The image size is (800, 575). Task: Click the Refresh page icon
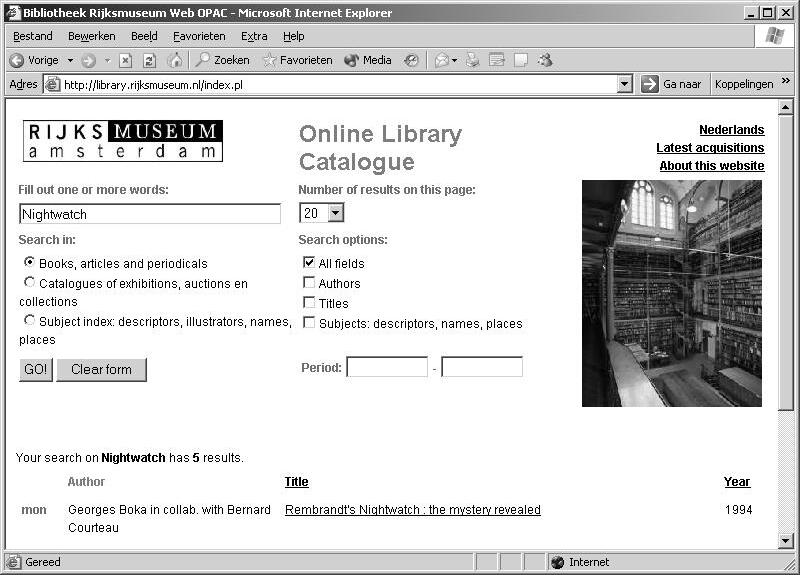(x=149, y=61)
